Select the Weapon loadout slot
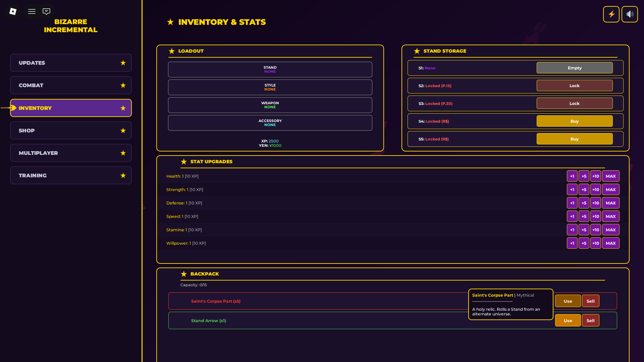The image size is (644, 362). 270,105
